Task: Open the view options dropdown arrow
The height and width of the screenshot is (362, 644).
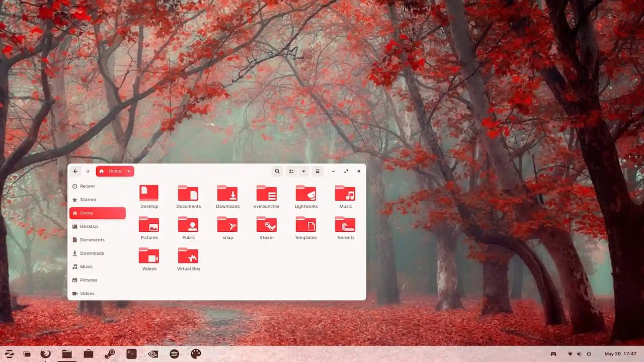Action: coord(303,171)
